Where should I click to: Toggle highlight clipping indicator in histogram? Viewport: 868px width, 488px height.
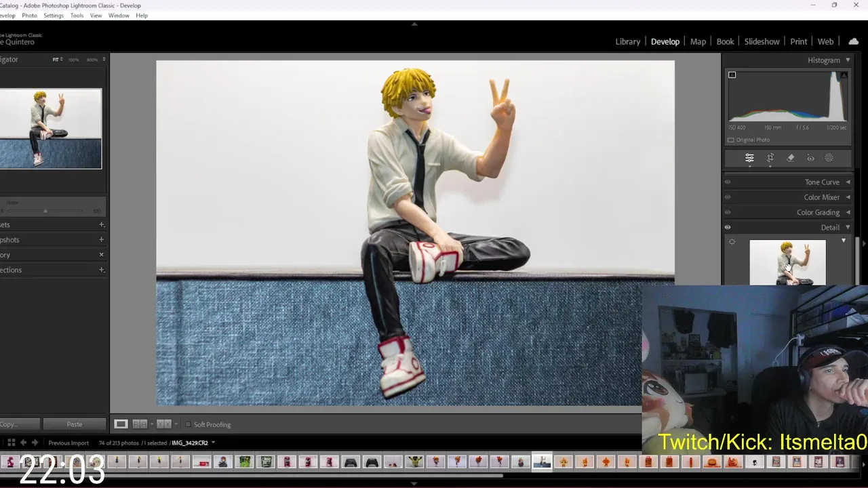pos(844,75)
